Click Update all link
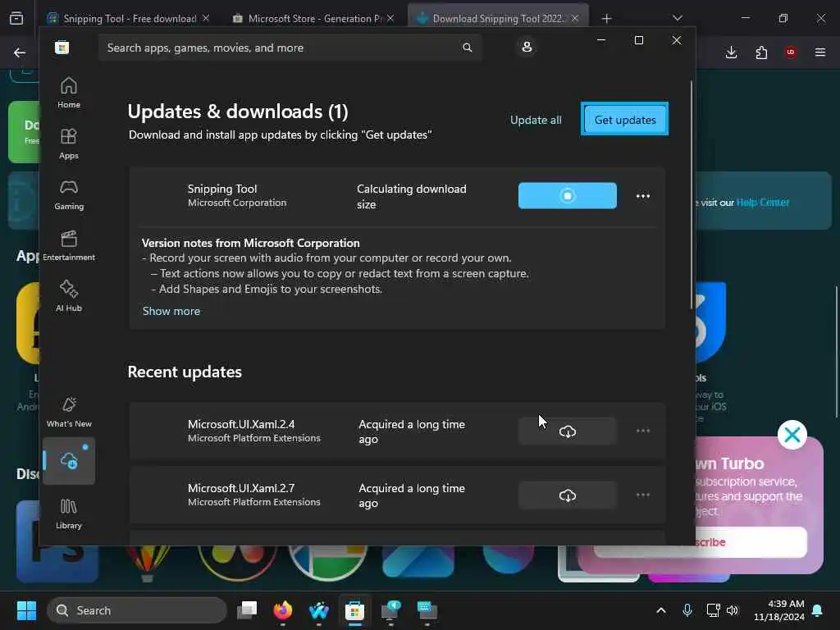This screenshot has height=630, width=840. tap(536, 120)
